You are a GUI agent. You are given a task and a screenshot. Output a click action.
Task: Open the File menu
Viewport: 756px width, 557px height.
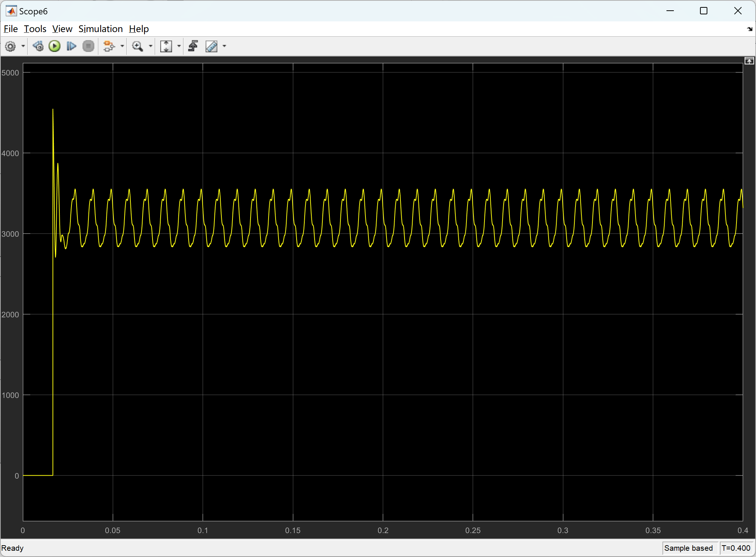[x=11, y=29]
